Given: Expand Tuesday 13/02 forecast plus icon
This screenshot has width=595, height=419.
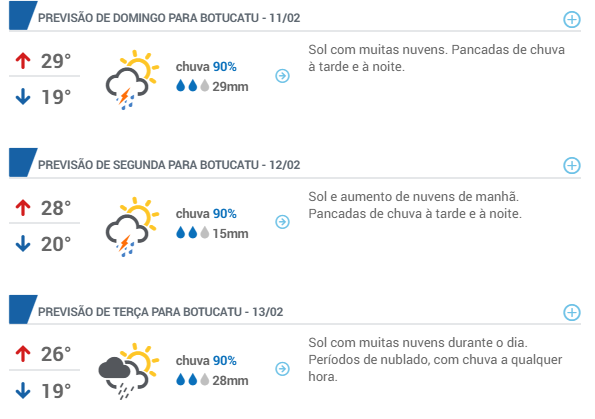Looking at the screenshot, I should pos(571,312).
